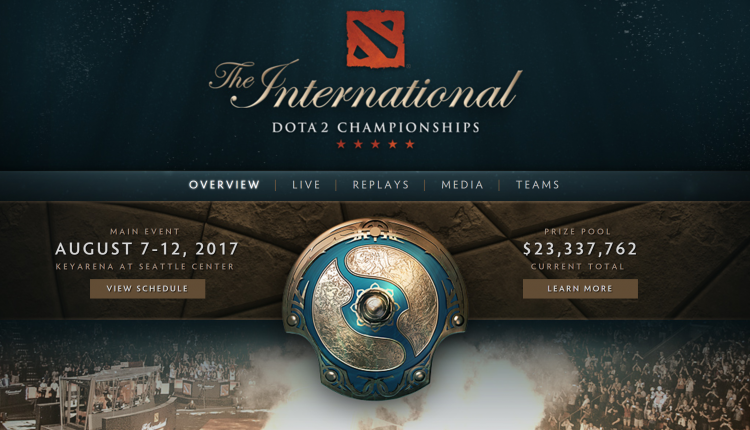The image size is (750, 430).
Task: Go to the Replays tab
Action: pos(381,185)
